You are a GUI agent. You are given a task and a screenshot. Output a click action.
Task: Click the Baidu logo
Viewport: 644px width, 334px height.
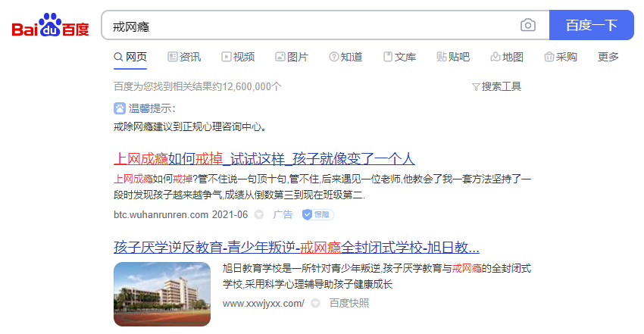tap(50, 26)
